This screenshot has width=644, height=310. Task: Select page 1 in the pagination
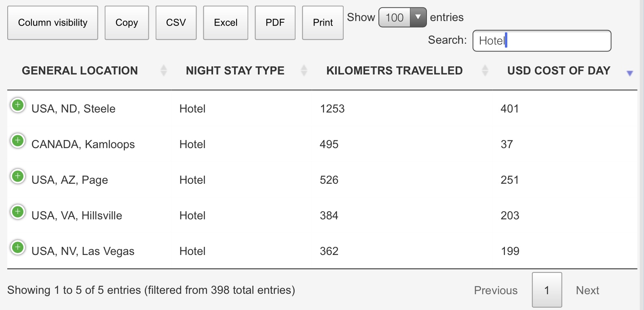click(547, 290)
